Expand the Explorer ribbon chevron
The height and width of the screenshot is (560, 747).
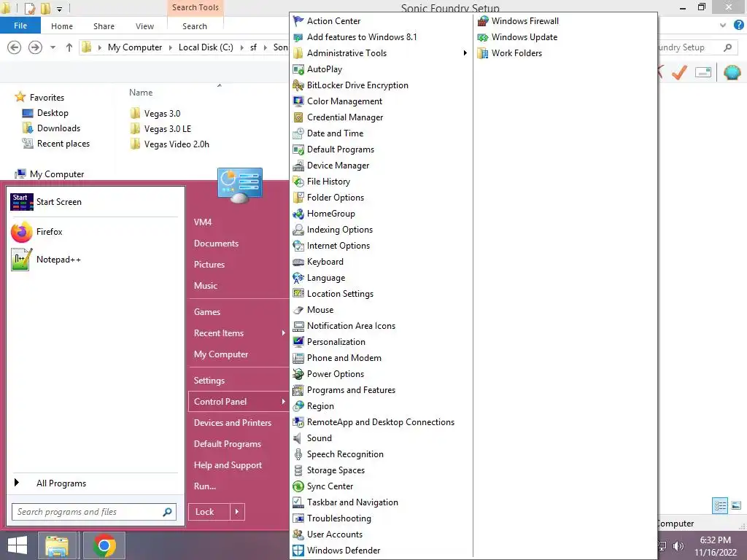(x=723, y=26)
